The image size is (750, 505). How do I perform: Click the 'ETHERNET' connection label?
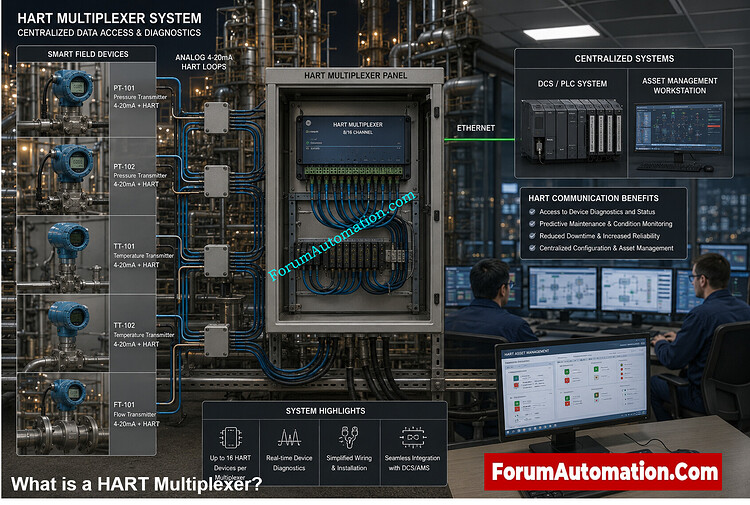(475, 128)
